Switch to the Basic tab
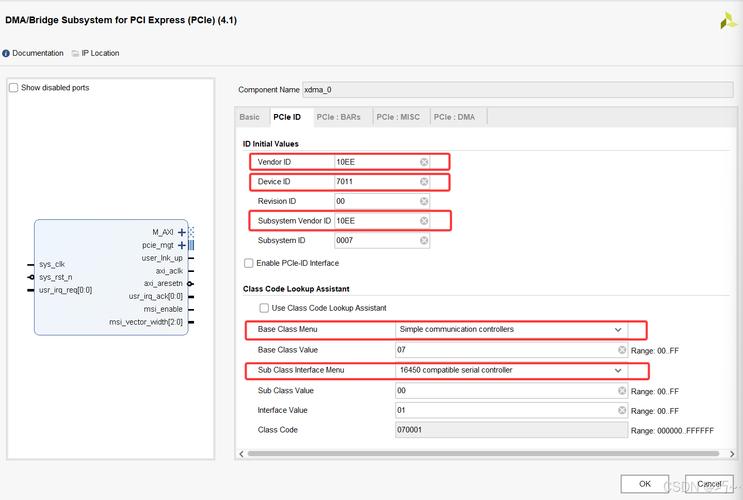This screenshot has height=500, width=743. (x=250, y=117)
